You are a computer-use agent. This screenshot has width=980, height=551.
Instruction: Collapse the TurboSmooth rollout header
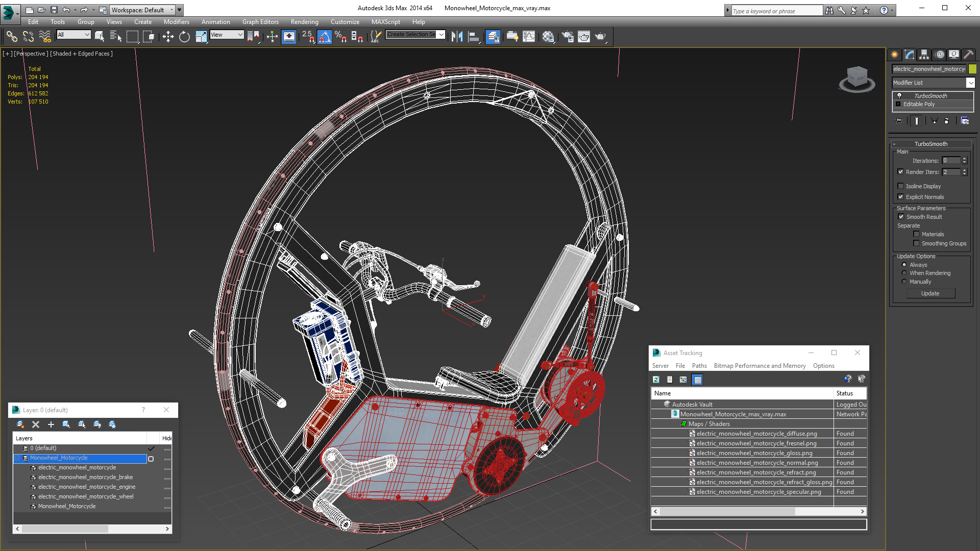click(x=931, y=144)
